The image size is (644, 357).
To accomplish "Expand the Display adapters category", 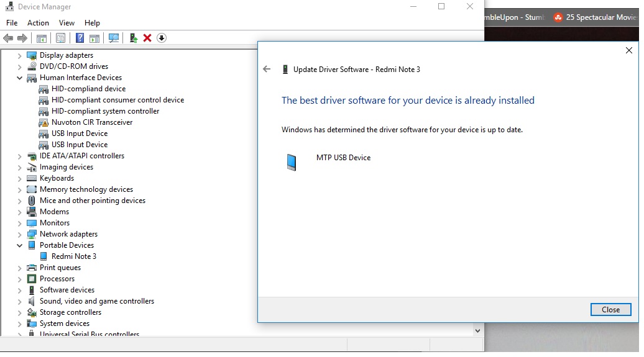I will point(20,55).
